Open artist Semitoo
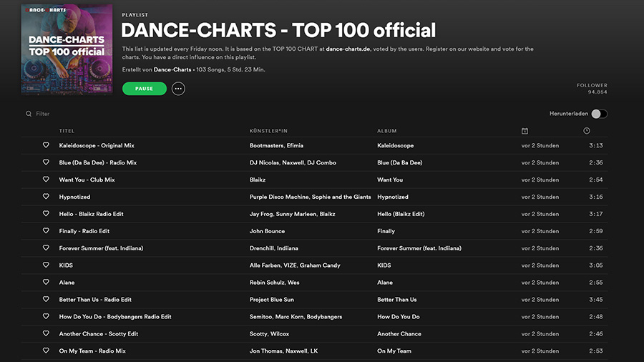 coord(260,317)
